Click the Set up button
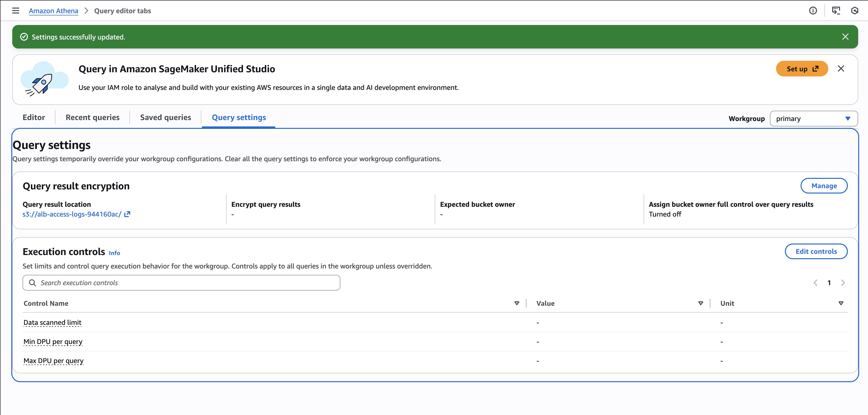Image resolution: width=868 pixels, height=415 pixels. point(802,69)
